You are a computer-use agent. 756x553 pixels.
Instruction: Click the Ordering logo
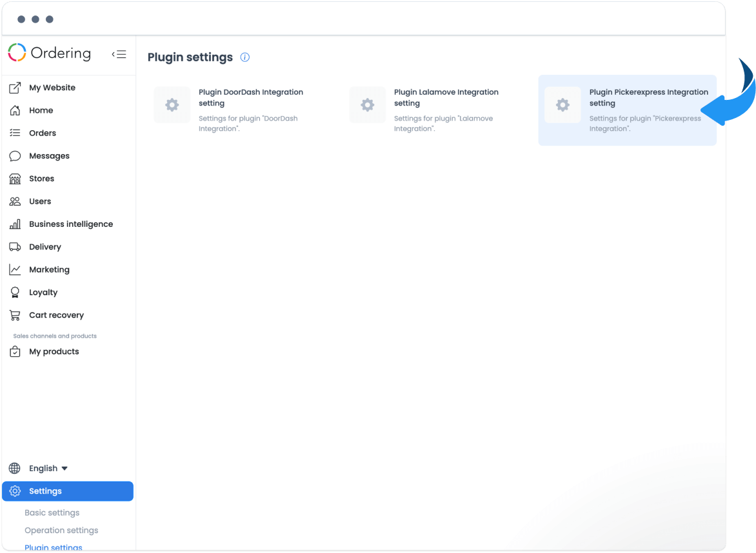(49, 53)
